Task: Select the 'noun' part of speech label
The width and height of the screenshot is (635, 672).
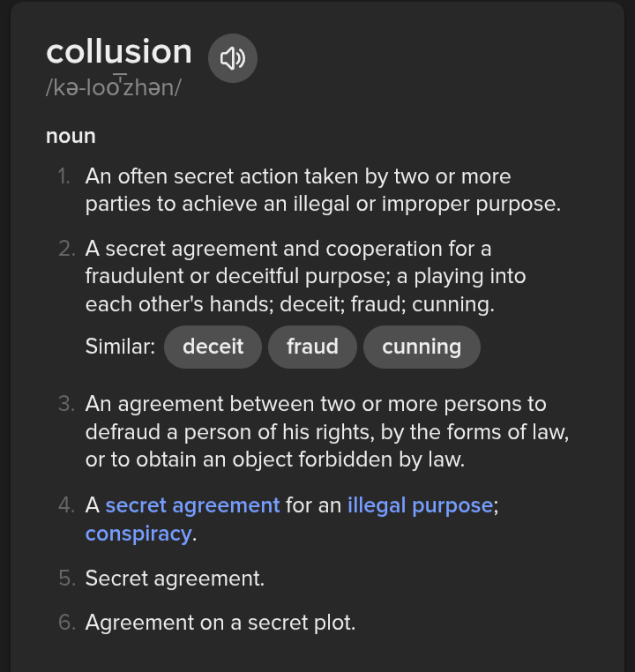Action: coord(71,136)
